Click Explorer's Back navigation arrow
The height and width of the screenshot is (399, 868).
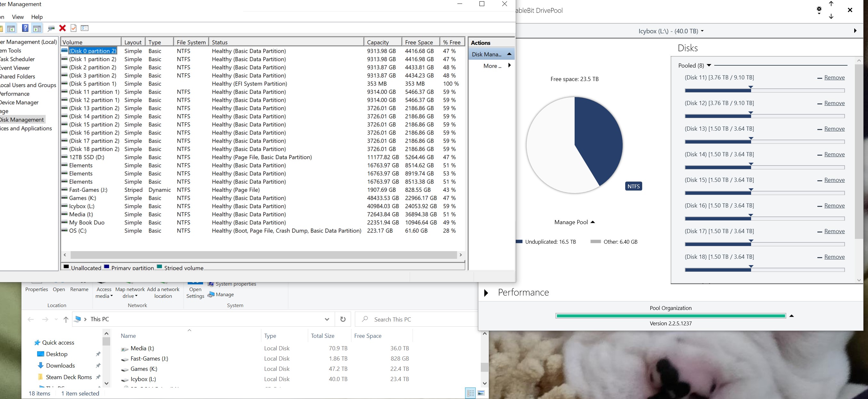click(x=31, y=319)
